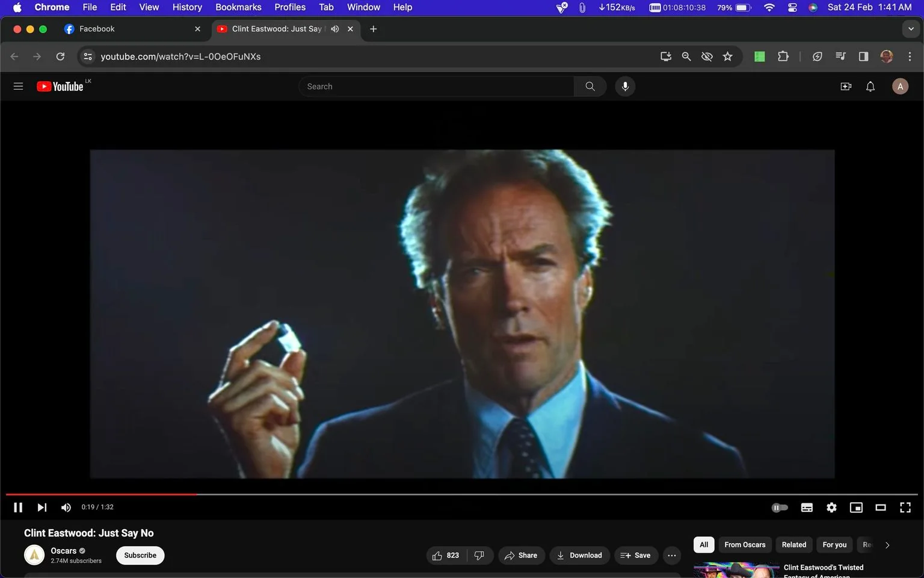Dislike this video
Viewport: 924px width, 578px height.
479,555
